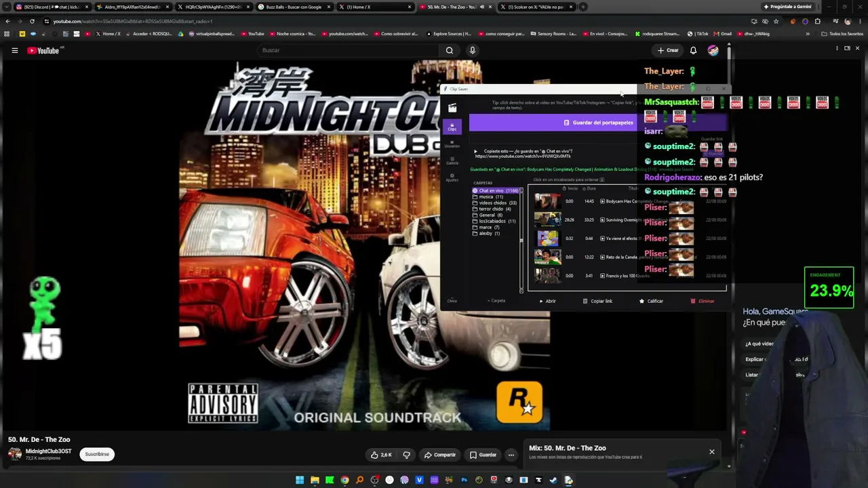This screenshot has height=488, width=868.
Task: Sort clips by the Inicio column header
Action: coord(572,188)
